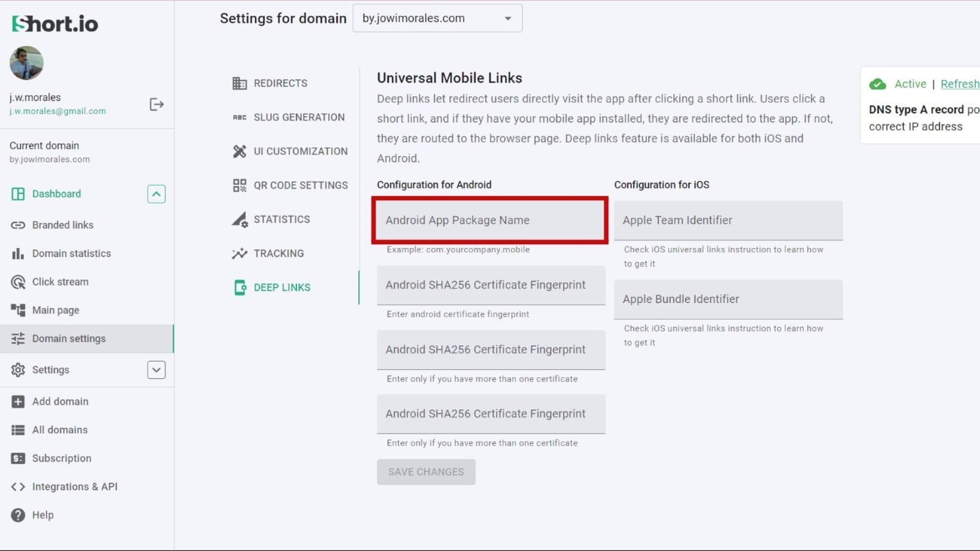Click the green Active cloud icon

(x=878, y=84)
